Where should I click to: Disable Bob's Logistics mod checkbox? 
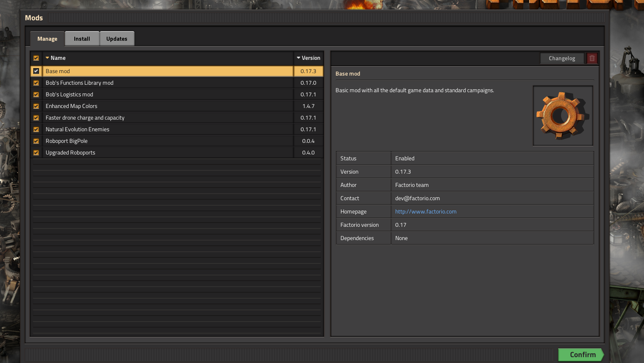pyautogui.click(x=36, y=94)
